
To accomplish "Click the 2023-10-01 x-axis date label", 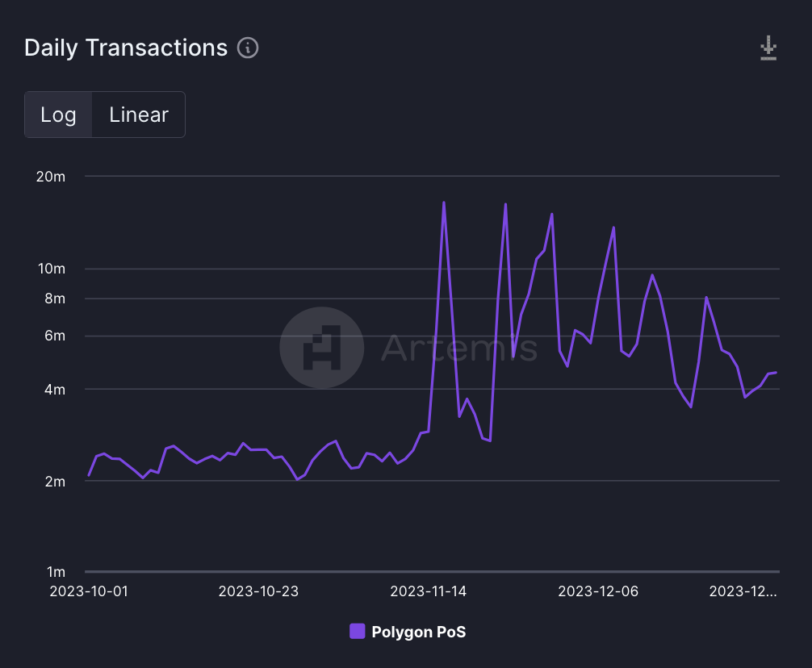I will [x=89, y=591].
